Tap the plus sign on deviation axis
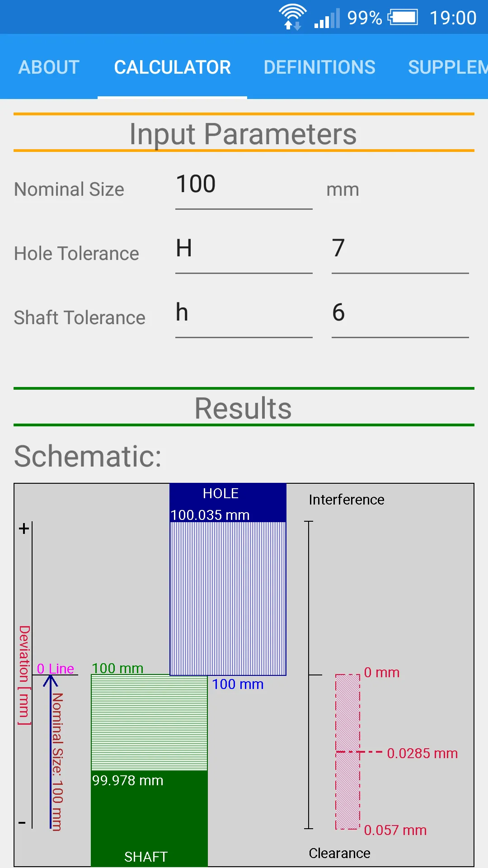 click(x=24, y=528)
